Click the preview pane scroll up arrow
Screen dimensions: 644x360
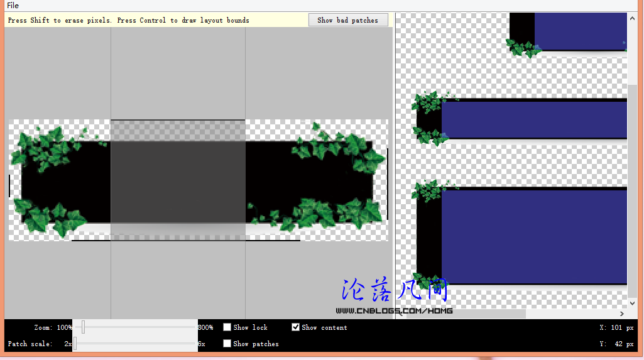pos(632,18)
